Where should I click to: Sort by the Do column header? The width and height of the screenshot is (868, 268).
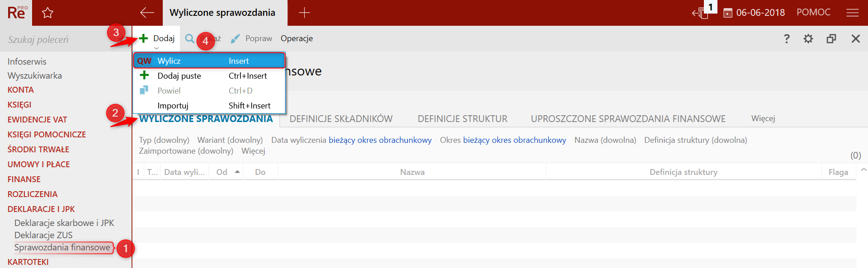tap(260, 172)
